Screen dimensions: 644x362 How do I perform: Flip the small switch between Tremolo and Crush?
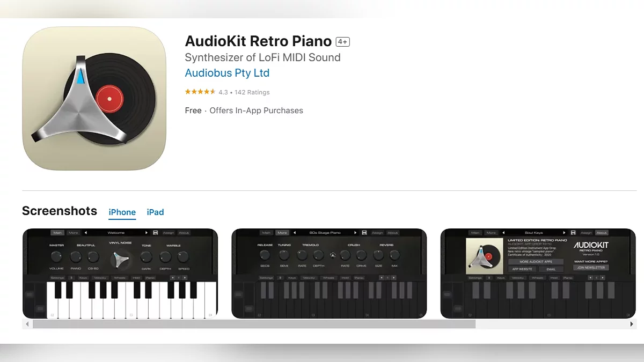point(332,255)
